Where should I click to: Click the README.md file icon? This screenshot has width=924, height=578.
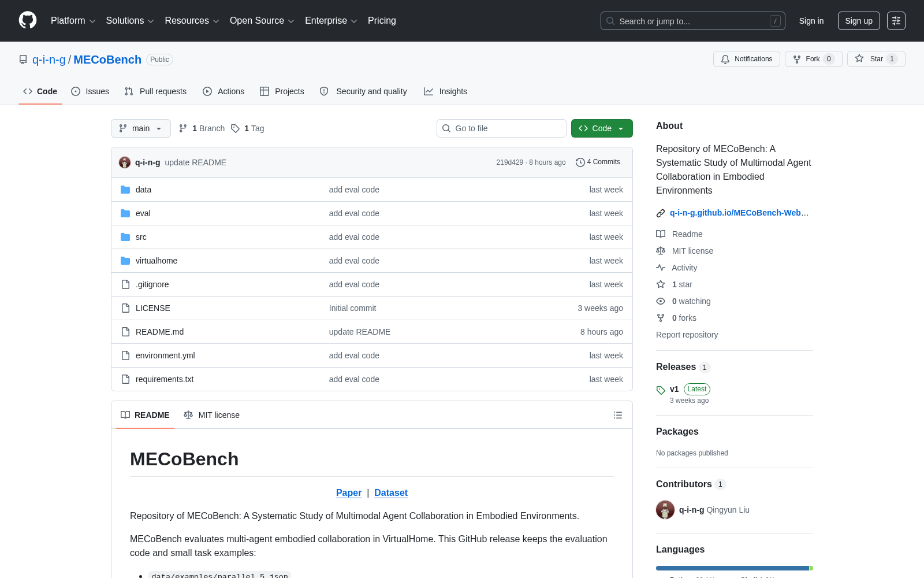point(125,332)
